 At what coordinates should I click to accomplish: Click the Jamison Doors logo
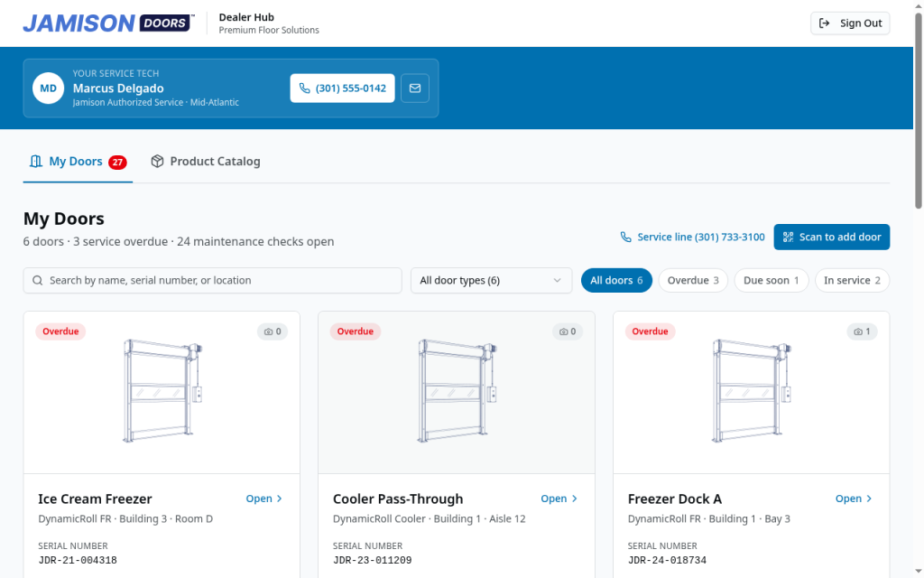(109, 23)
